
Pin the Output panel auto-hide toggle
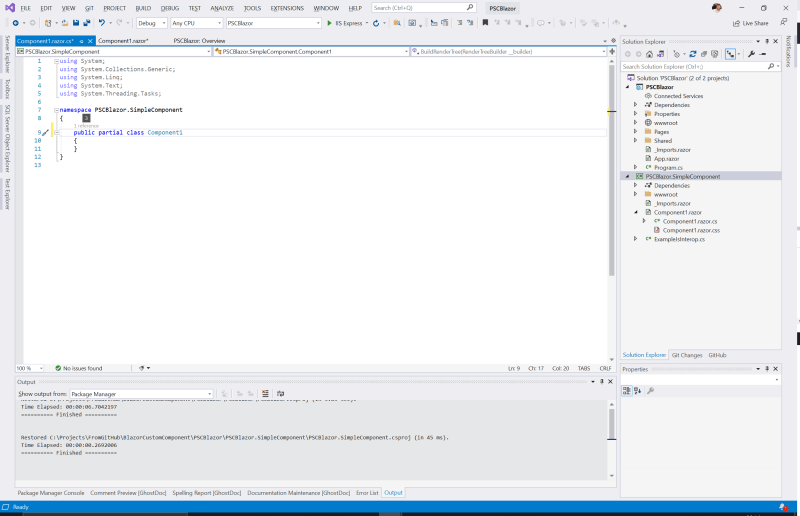(x=602, y=381)
